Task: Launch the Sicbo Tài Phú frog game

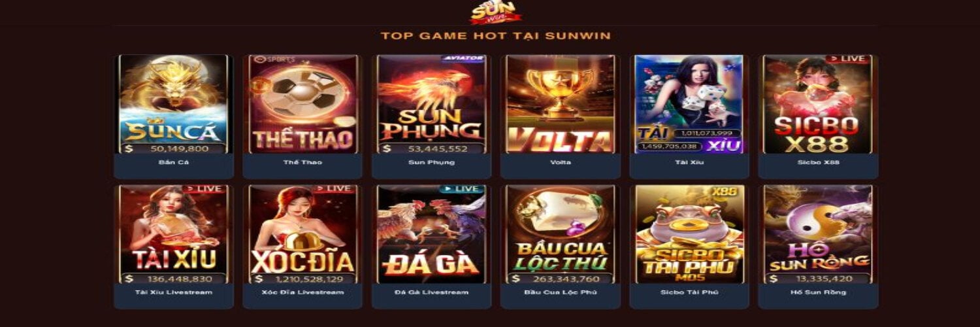Action: click(x=689, y=234)
